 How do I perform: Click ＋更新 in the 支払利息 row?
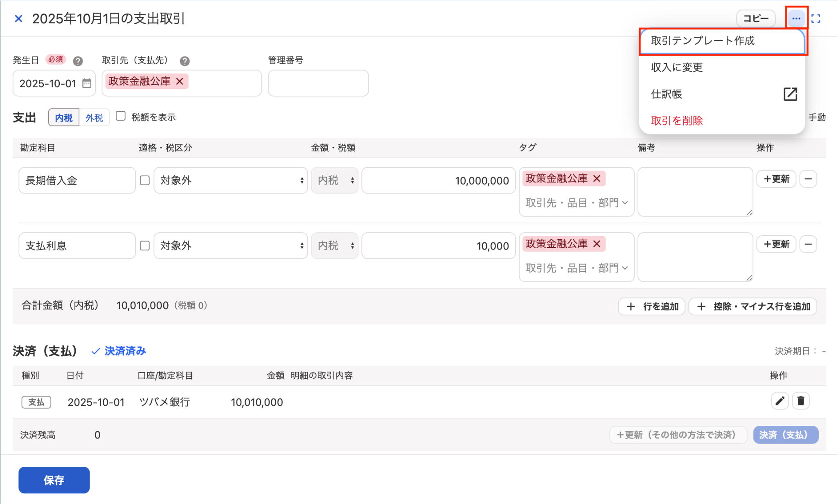click(x=776, y=244)
